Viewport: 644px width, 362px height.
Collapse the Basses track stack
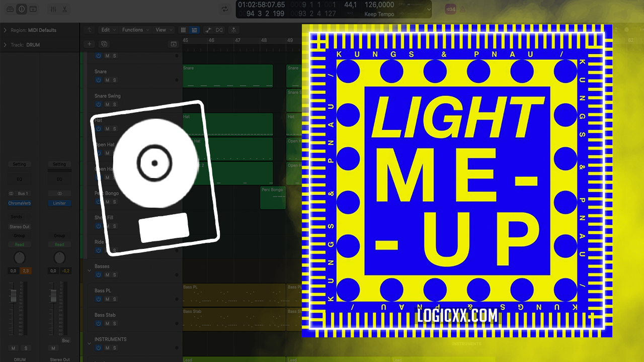90,270
